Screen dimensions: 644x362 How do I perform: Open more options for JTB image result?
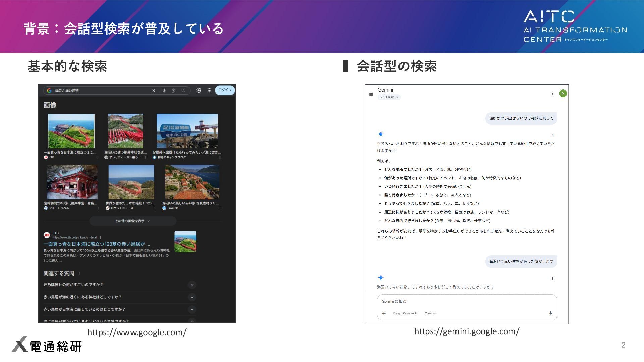coord(97,157)
